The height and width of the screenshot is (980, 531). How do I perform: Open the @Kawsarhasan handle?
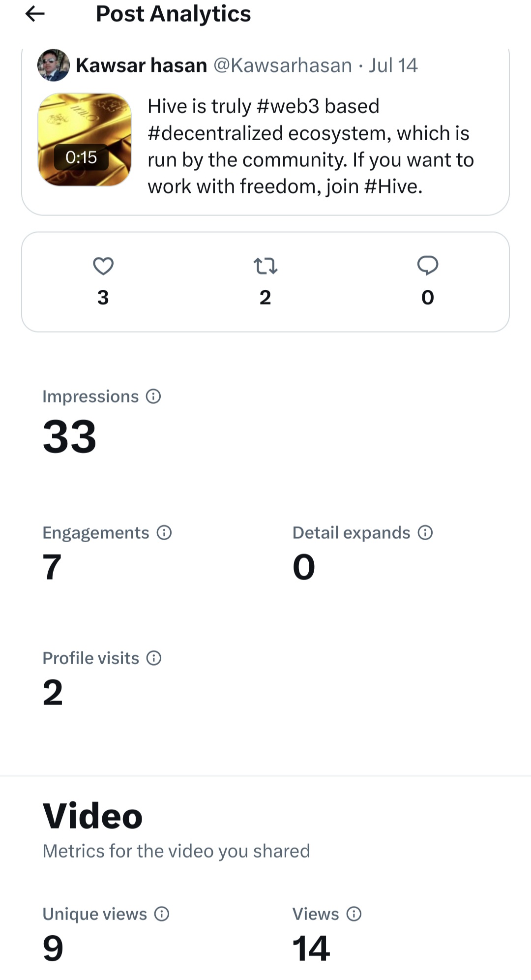click(x=283, y=65)
